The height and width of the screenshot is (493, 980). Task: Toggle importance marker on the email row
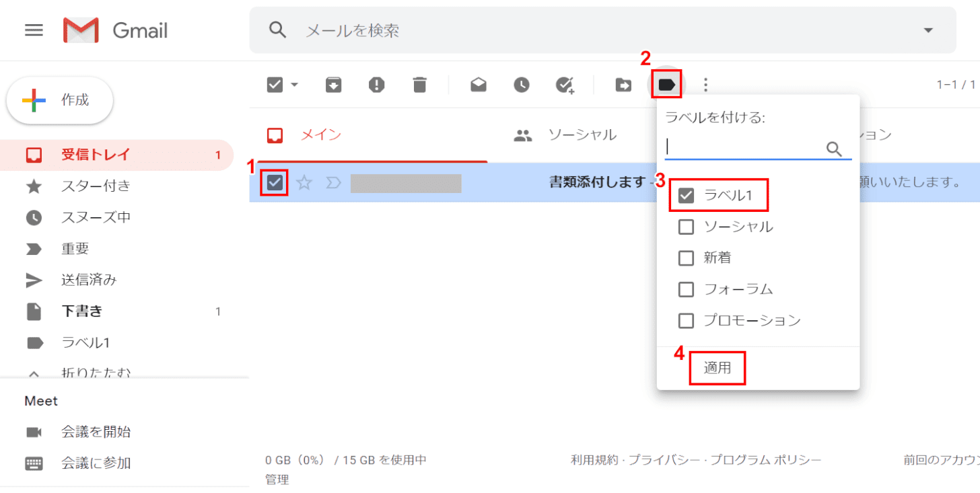click(333, 182)
